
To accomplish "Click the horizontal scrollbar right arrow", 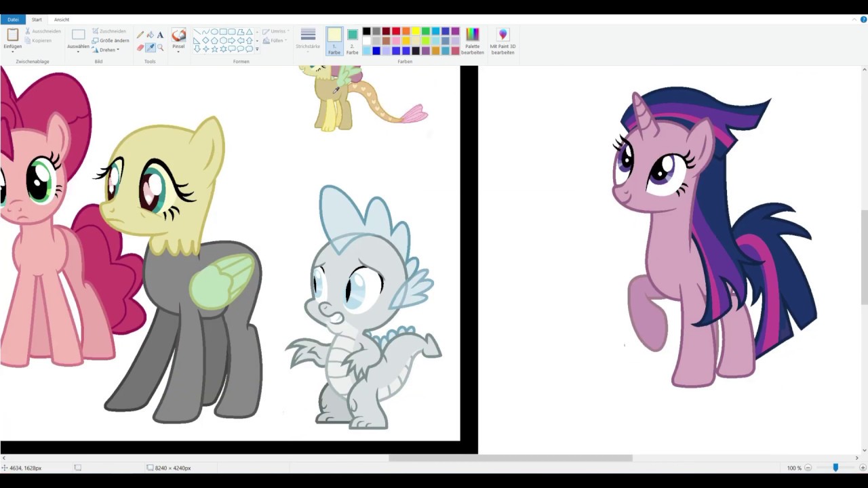I will pos(856,458).
